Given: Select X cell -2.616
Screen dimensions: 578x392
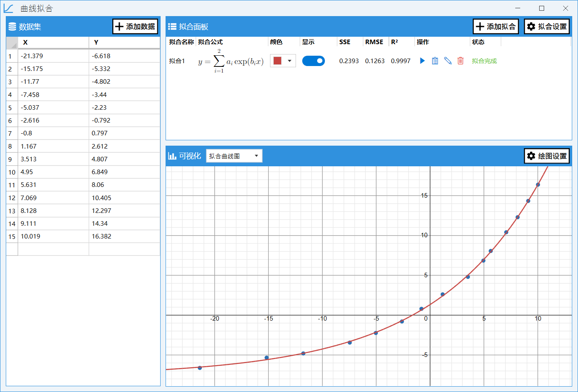Looking at the screenshot, I should tap(53, 120).
